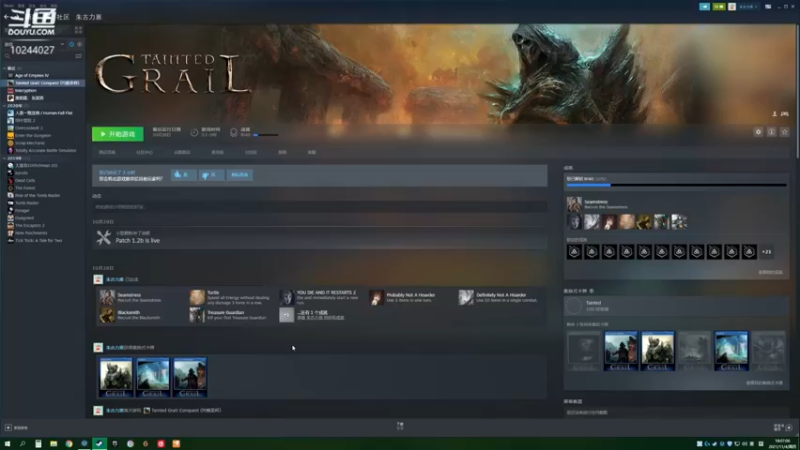Click the +21 locked achievements indicator

coord(766,252)
